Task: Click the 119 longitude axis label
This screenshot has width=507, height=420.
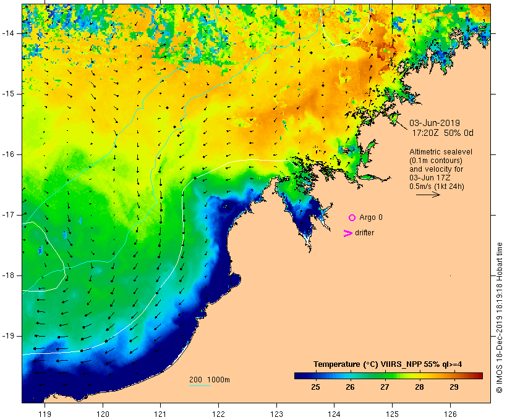Action: coord(45,414)
